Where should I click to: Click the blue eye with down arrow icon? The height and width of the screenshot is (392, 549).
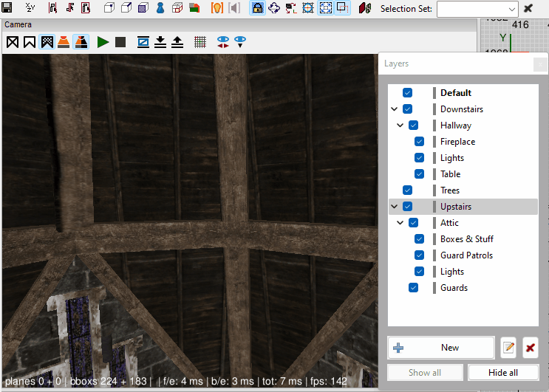coord(240,42)
